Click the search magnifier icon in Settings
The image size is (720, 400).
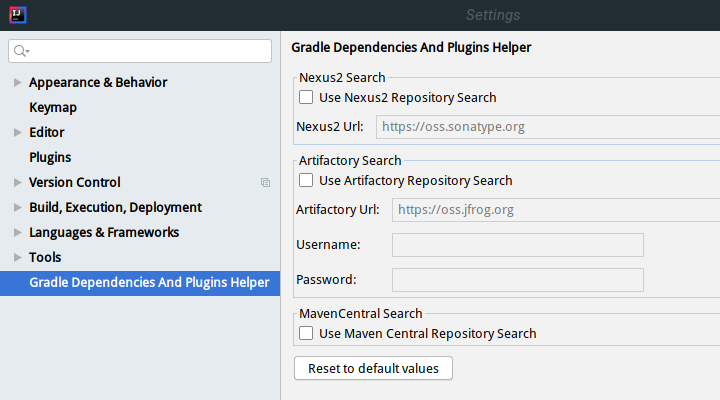pyautogui.click(x=21, y=51)
